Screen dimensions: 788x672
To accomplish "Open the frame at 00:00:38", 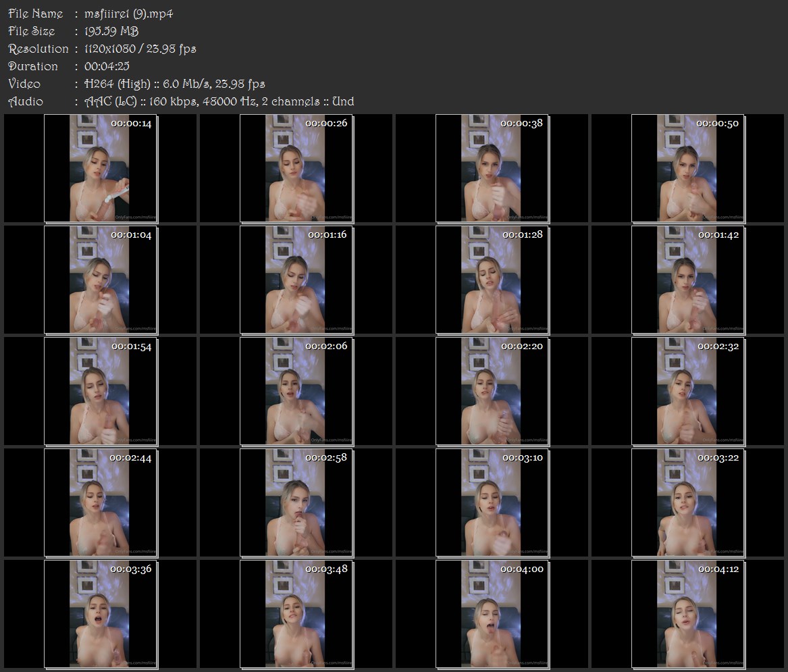I will point(492,168).
